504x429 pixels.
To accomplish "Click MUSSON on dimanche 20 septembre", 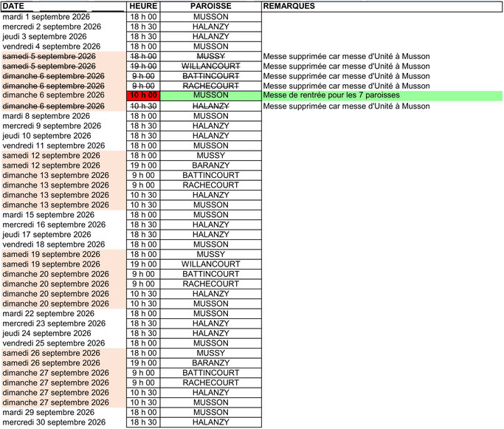I will pyautogui.click(x=211, y=304).
